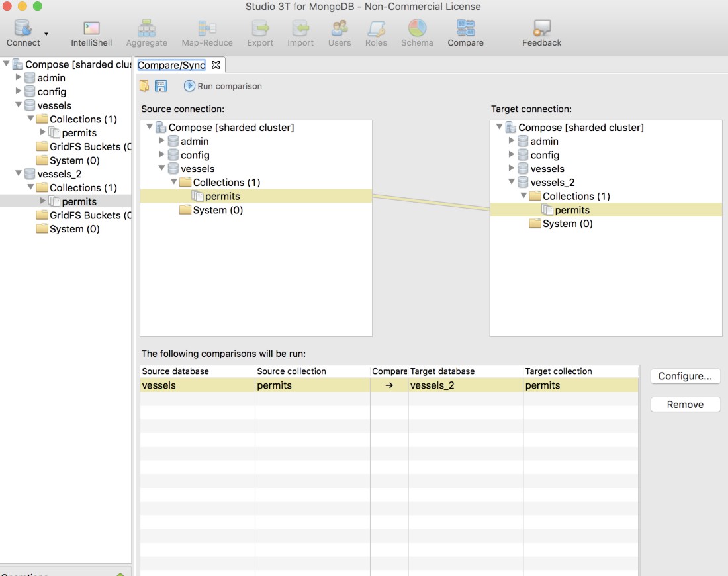
Task: Expand vessels database in Target connection tree
Action: click(x=512, y=168)
